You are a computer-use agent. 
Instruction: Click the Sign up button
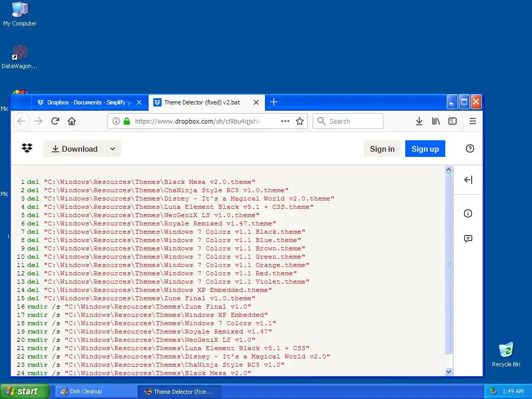tap(425, 149)
